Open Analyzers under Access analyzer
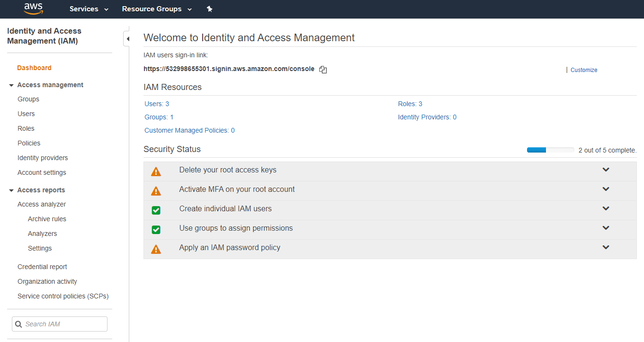Image resolution: width=644 pixels, height=342 pixels. coord(42,234)
